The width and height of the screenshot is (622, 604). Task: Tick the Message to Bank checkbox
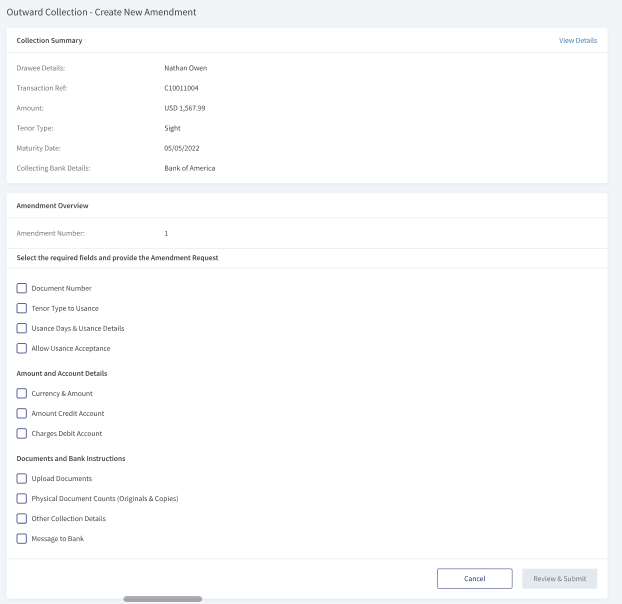click(x=22, y=539)
